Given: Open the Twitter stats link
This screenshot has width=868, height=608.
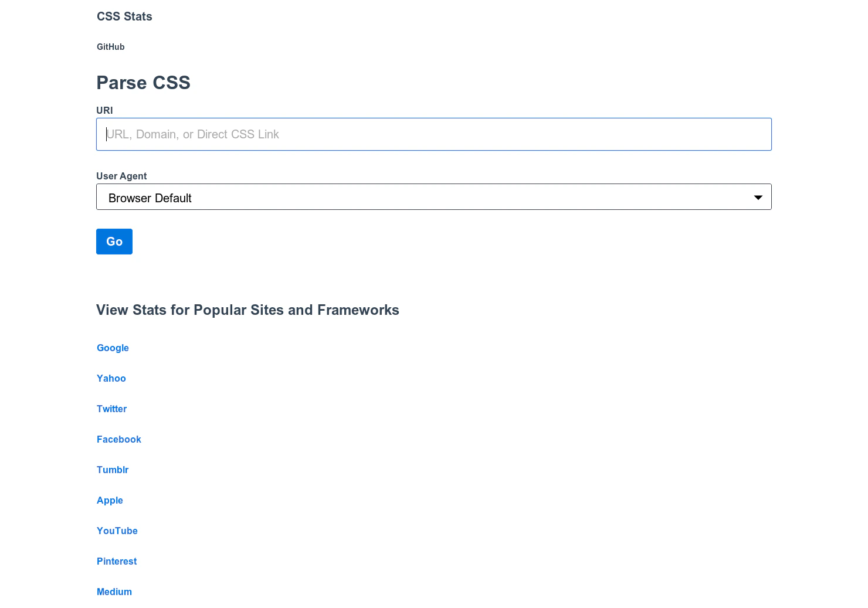Looking at the screenshot, I should click(x=111, y=409).
